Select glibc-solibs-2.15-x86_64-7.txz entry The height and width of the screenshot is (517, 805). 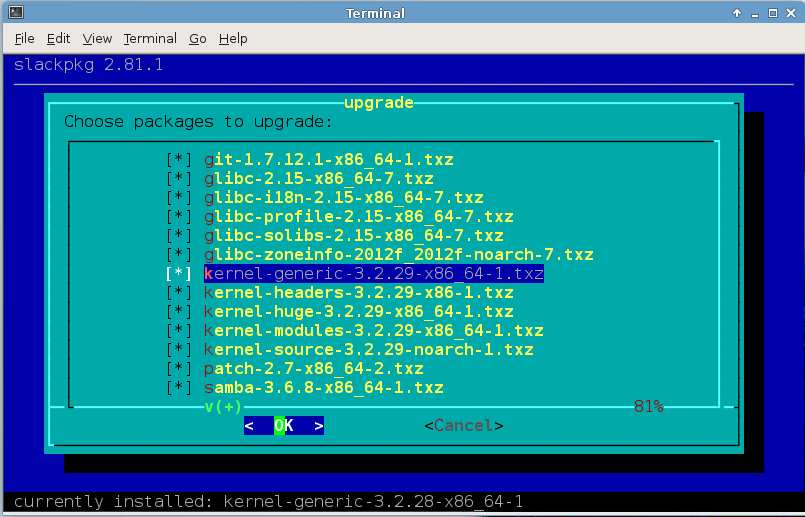pyautogui.click(x=354, y=235)
